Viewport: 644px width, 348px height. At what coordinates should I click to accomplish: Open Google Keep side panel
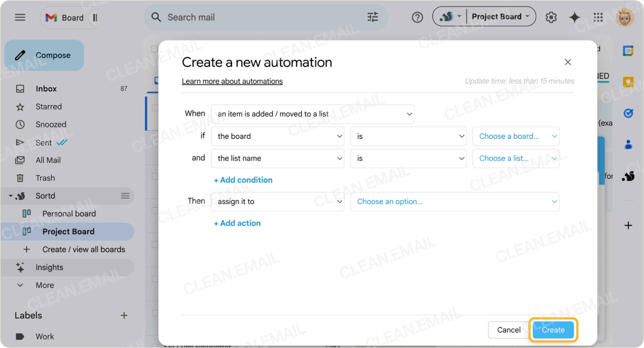629,82
